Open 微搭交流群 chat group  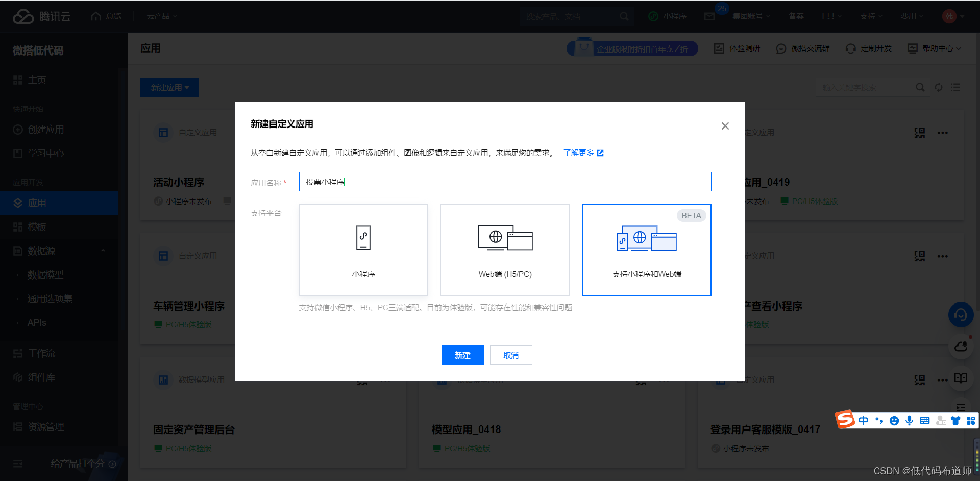(x=803, y=48)
